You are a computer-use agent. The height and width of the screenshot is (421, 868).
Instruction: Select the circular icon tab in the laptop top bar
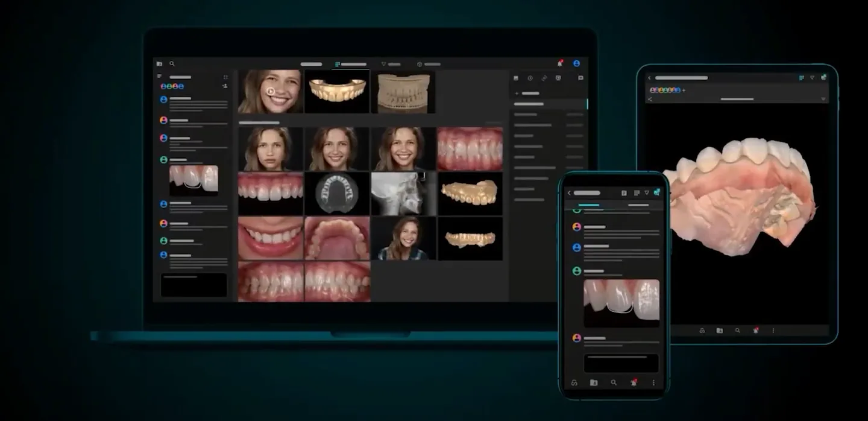coord(429,64)
